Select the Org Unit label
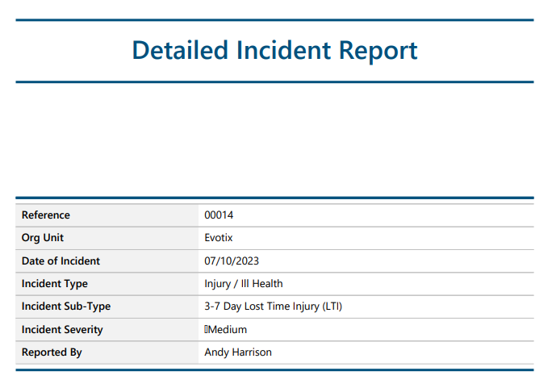The image size is (552, 392). coord(43,238)
